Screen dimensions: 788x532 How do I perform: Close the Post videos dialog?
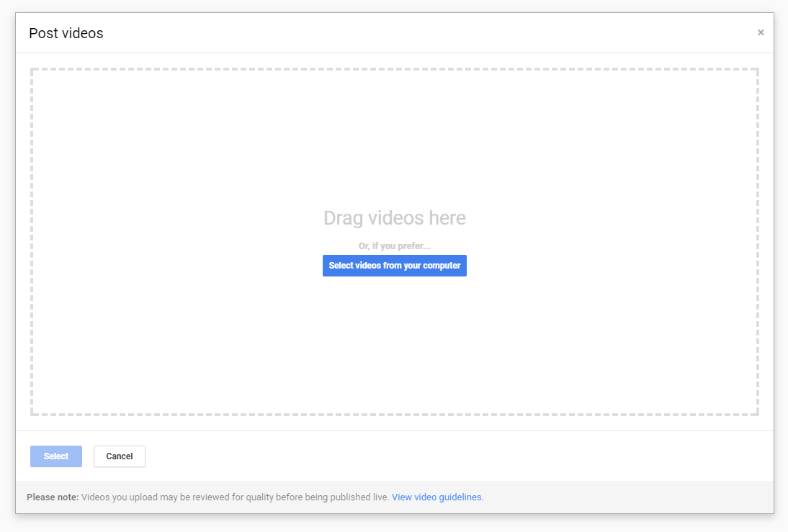[761, 32]
